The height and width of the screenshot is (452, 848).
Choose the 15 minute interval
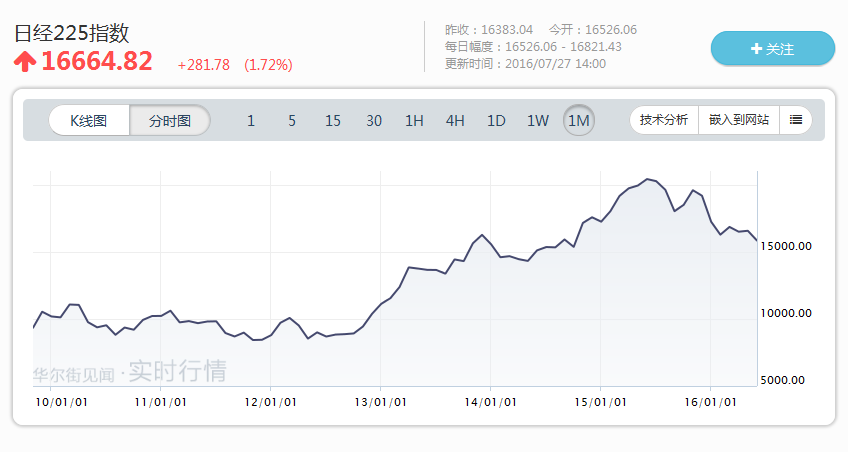click(x=333, y=121)
